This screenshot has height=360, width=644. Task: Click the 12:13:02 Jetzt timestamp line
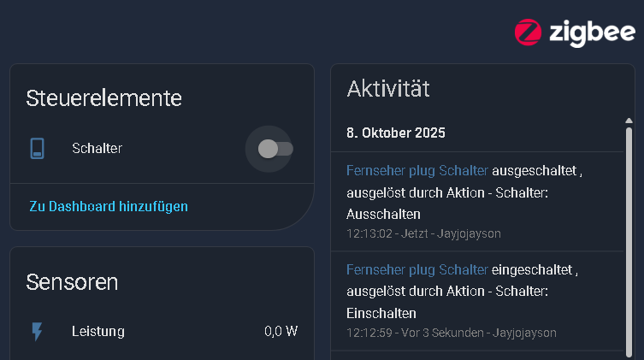[x=423, y=233]
